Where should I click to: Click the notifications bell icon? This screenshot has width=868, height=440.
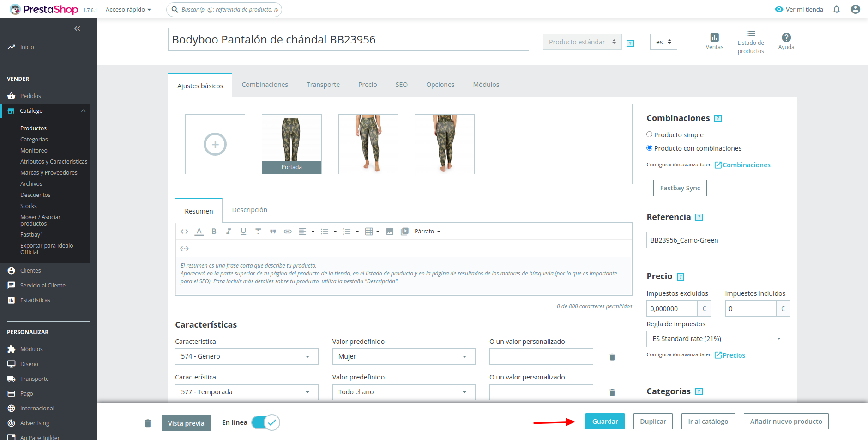tap(837, 9)
